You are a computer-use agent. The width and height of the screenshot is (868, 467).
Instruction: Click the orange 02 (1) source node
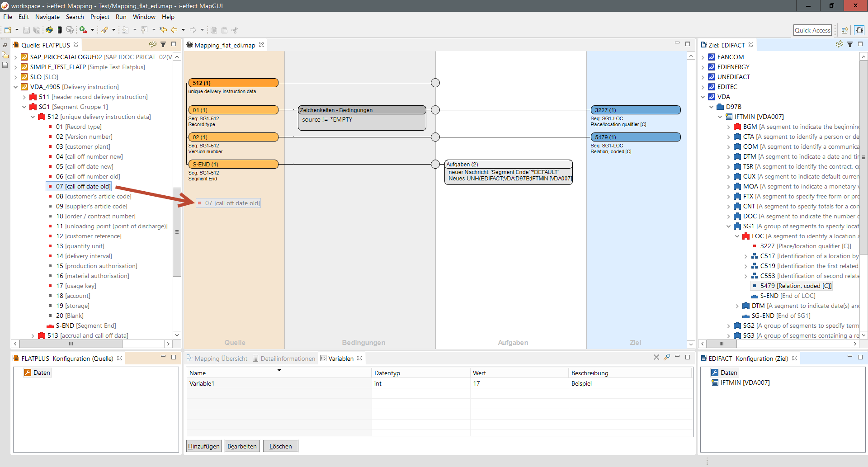pyautogui.click(x=233, y=137)
